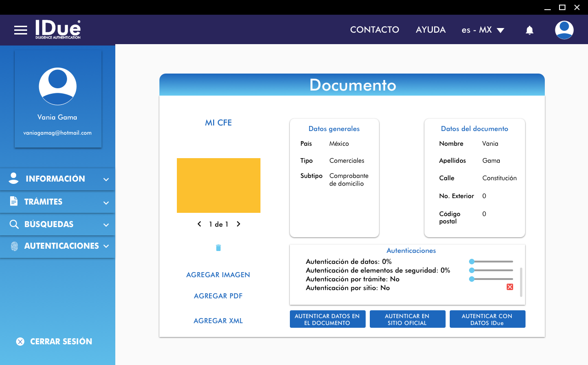The height and width of the screenshot is (365, 588).
Task: Click Autenticar datos en el documento button
Action: (328, 319)
